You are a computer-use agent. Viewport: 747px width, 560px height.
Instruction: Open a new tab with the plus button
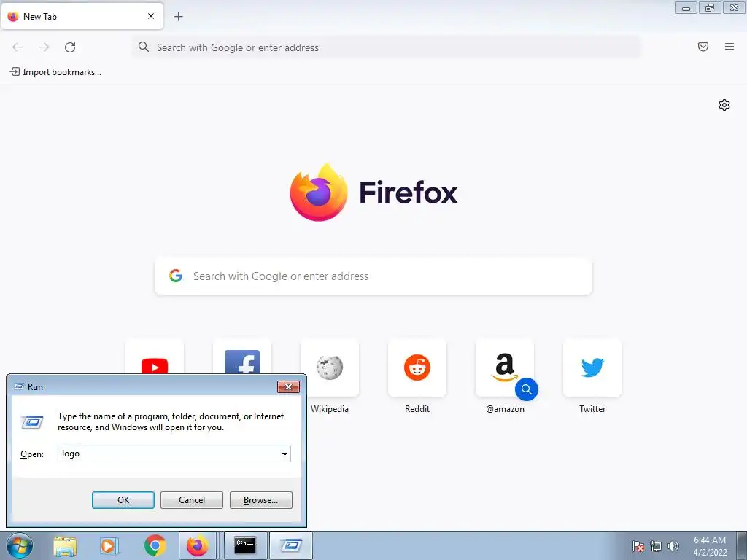[x=178, y=17]
